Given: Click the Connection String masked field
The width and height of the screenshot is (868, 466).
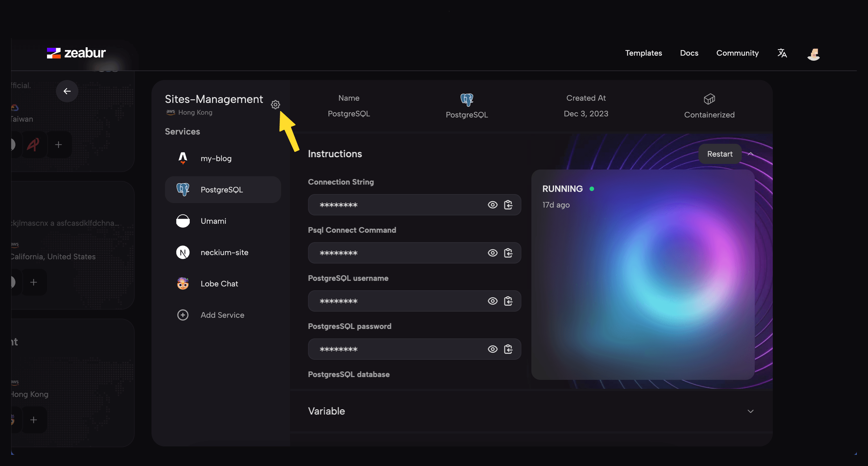Looking at the screenshot, I should click(414, 204).
